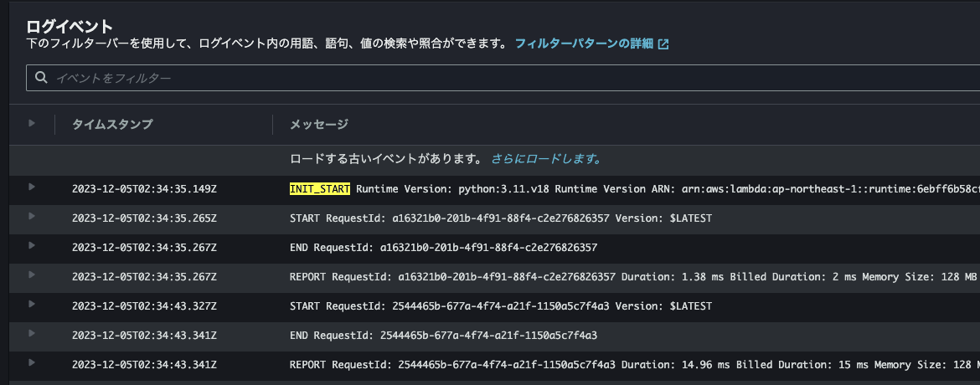Select timestamp 2023-12-05T02:34:43.327Z
This screenshot has width=980, height=385.
coord(144,306)
